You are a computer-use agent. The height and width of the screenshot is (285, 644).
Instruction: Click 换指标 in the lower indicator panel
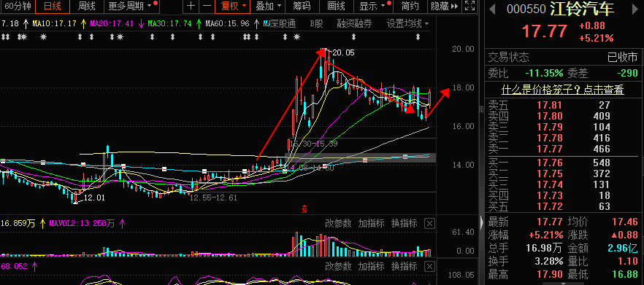(404, 267)
